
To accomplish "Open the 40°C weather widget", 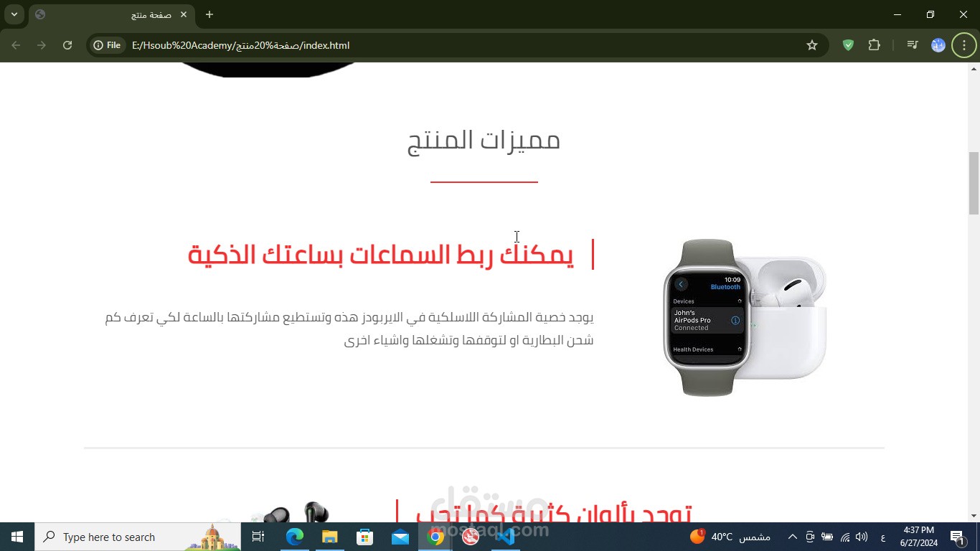I will coord(730,537).
